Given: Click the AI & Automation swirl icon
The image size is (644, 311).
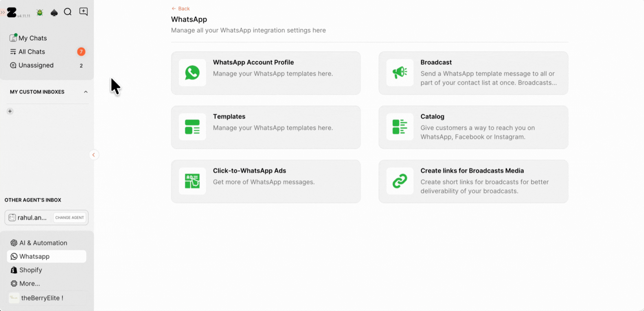Looking at the screenshot, I should (x=14, y=243).
